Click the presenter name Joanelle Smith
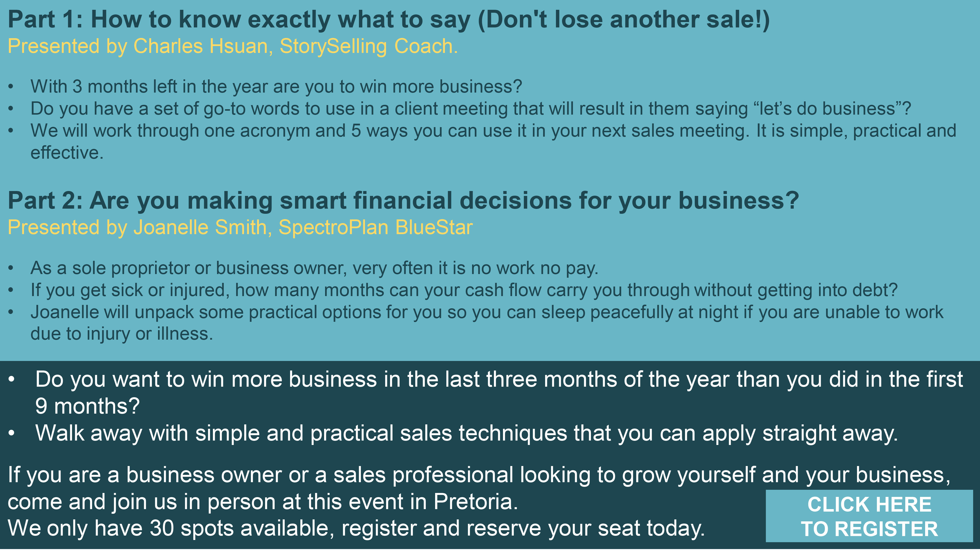980x551 pixels. (x=199, y=228)
